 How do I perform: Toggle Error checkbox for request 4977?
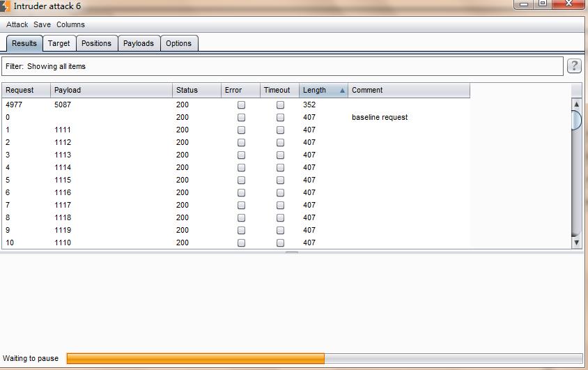[242, 105]
